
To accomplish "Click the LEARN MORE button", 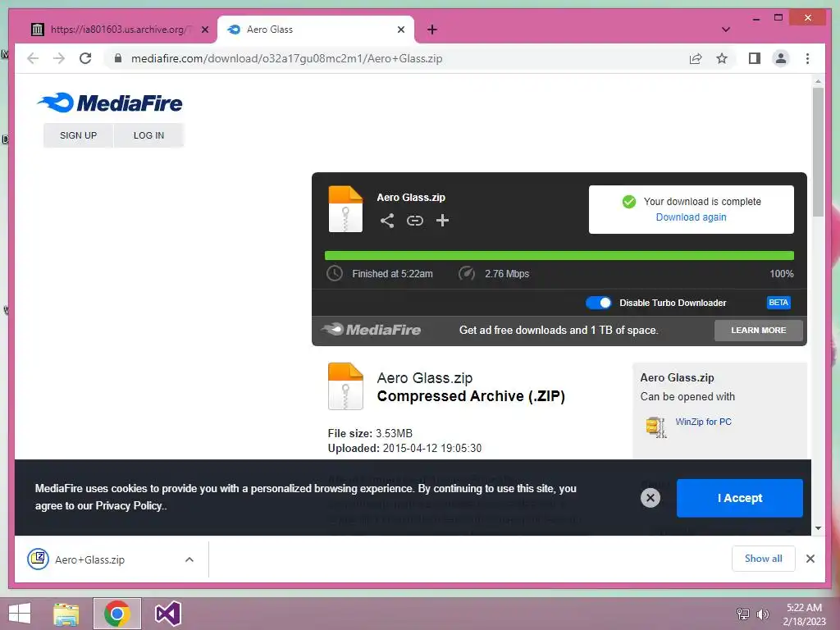I will tap(759, 331).
